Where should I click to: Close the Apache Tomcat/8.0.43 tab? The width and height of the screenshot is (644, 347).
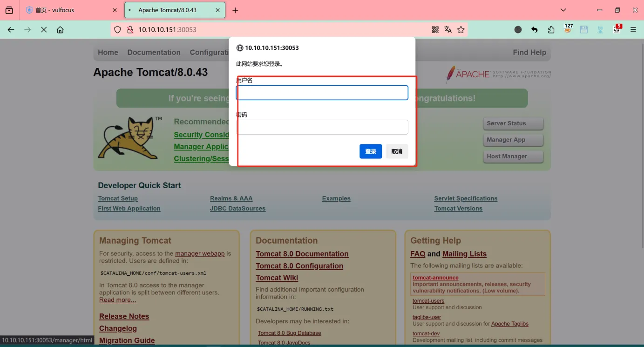pos(217,10)
